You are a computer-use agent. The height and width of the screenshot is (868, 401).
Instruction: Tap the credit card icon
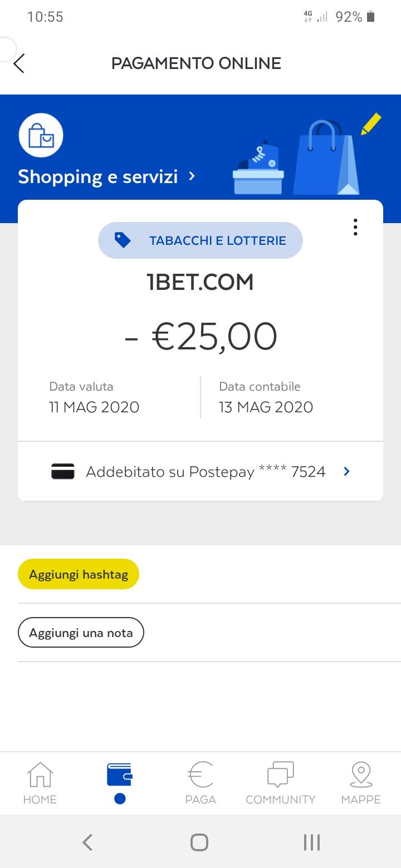(63, 472)
